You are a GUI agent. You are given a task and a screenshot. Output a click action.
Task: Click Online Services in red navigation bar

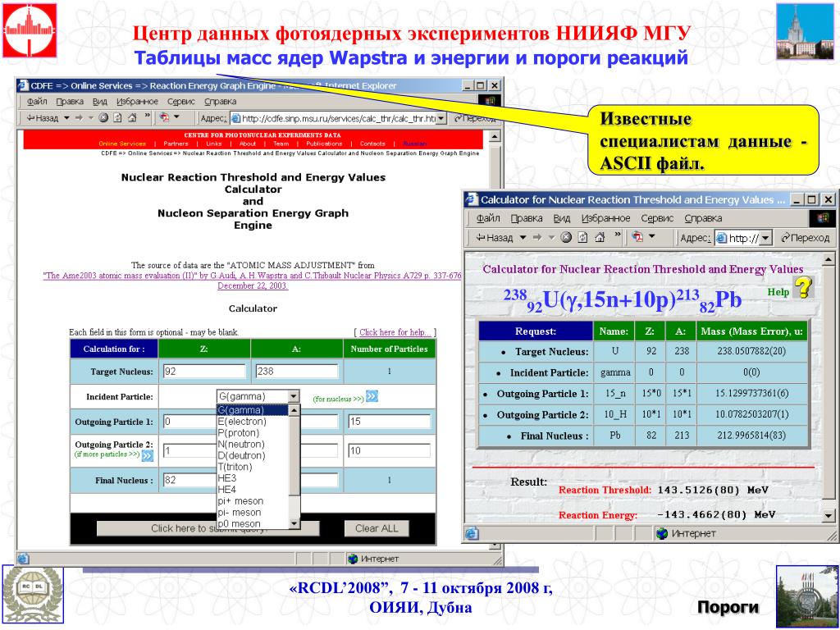pyautogui.click(x=122, y=144)
